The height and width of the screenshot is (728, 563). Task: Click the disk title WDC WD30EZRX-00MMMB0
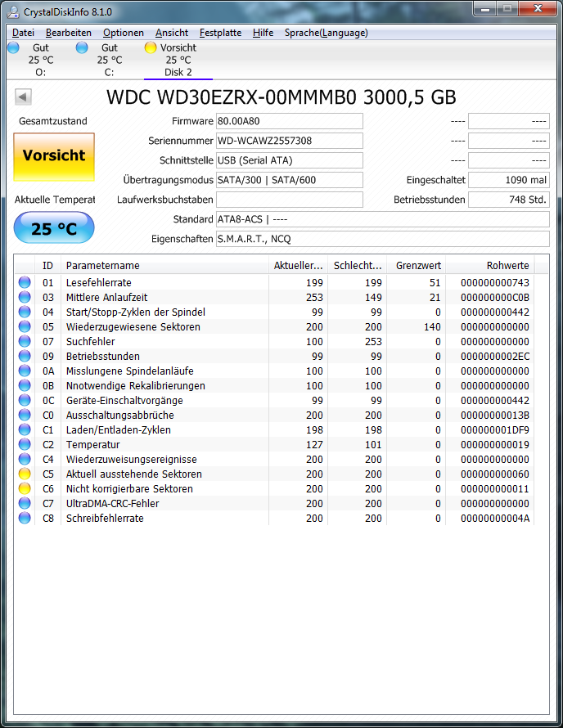pos(232,97)
